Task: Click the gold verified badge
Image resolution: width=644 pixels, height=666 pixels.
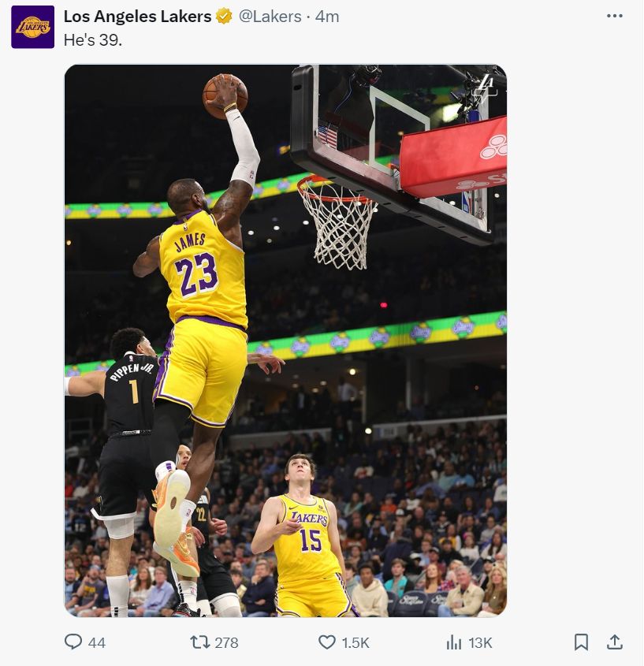Action: point(224,17)
